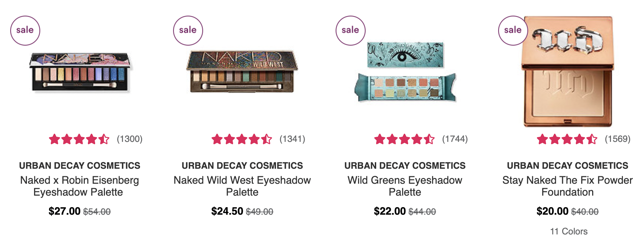View the 11 Colors options
This screenshot has height=247, width=644.
(569, 231)
